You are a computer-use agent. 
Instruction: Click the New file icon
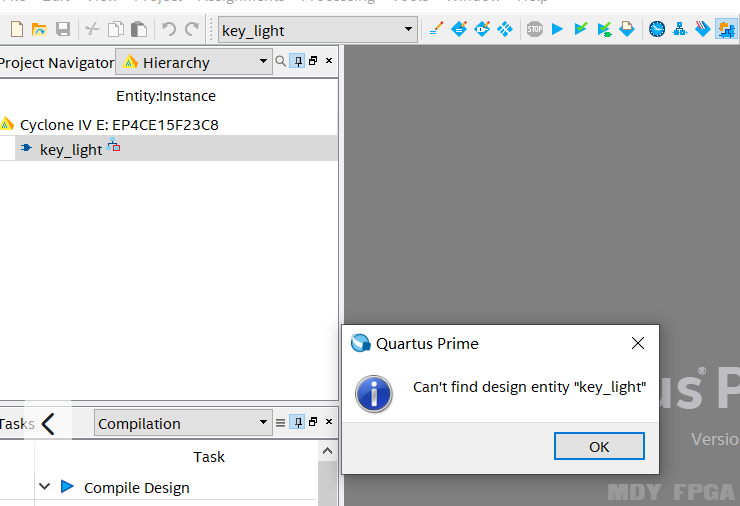(x=16, y=30)
